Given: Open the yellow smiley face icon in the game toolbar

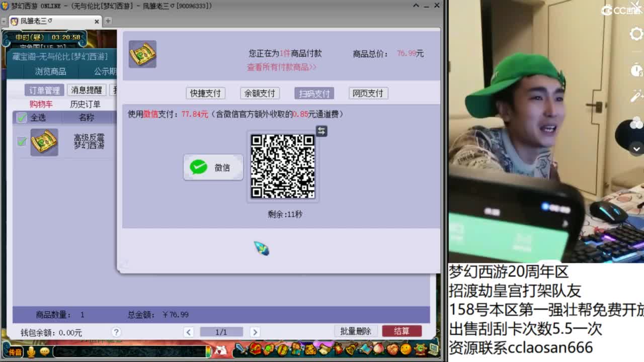Looking at the screenshot, I should (406, 349).
